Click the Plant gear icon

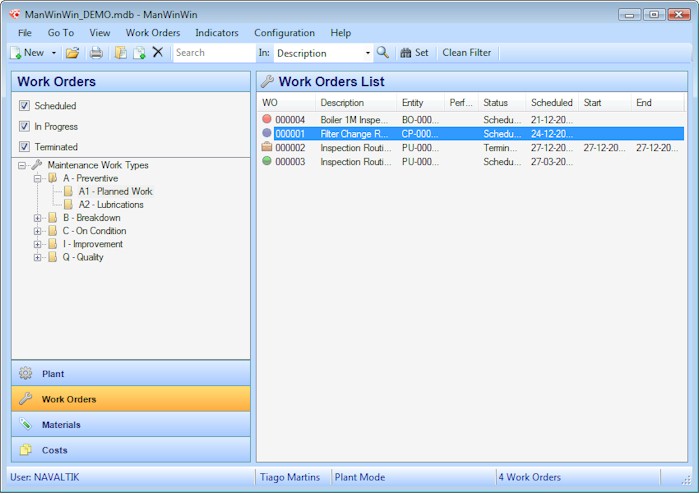point(25,373)
